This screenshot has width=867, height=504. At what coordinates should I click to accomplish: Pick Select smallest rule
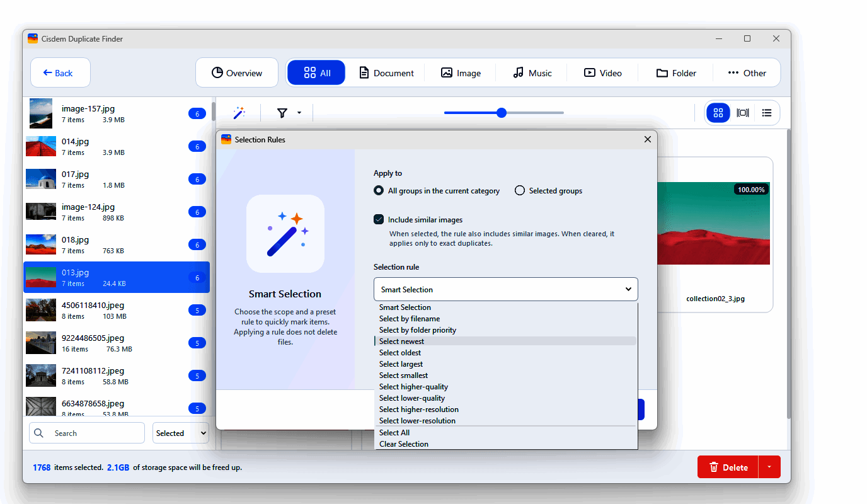click(x=505, y=375)
